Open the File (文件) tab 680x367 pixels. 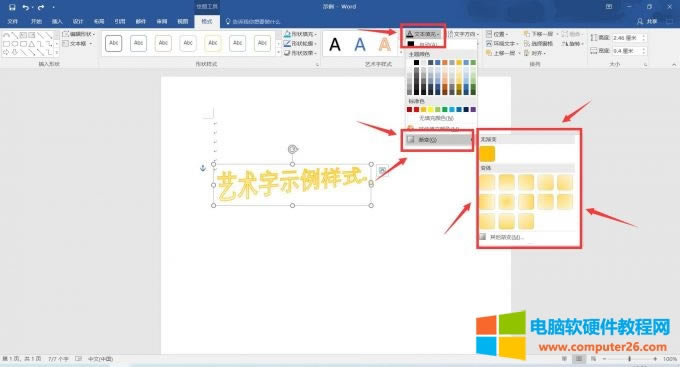pos(13,21)
